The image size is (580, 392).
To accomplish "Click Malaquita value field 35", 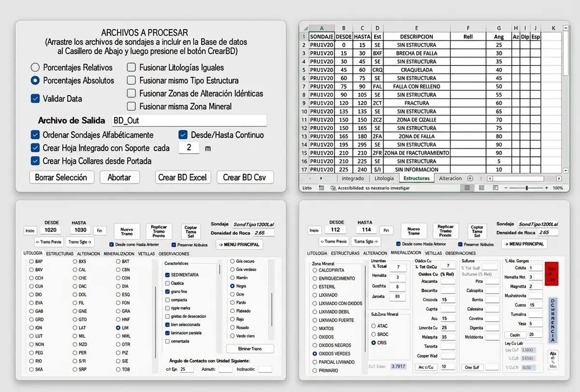I will (x=448, y=337).
